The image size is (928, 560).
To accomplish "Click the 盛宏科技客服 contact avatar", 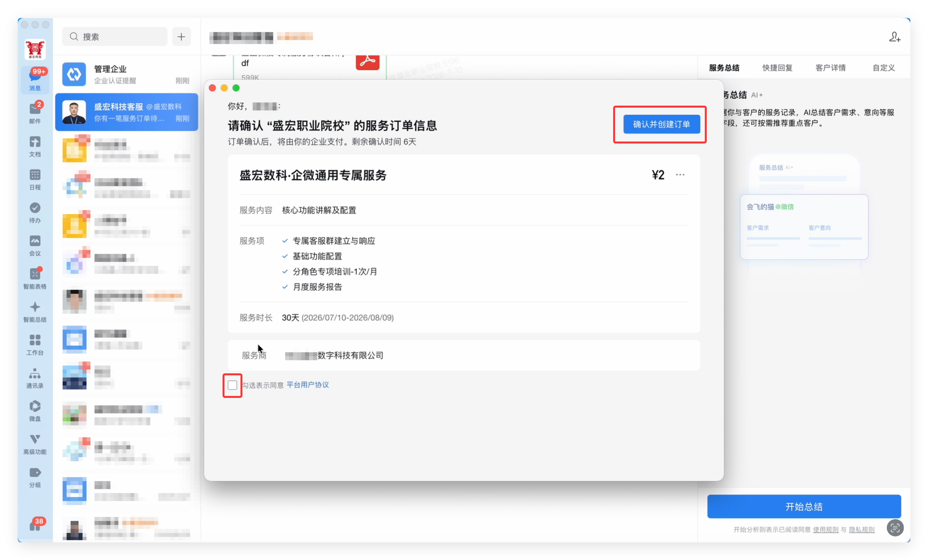I will [x=74, y=112].
